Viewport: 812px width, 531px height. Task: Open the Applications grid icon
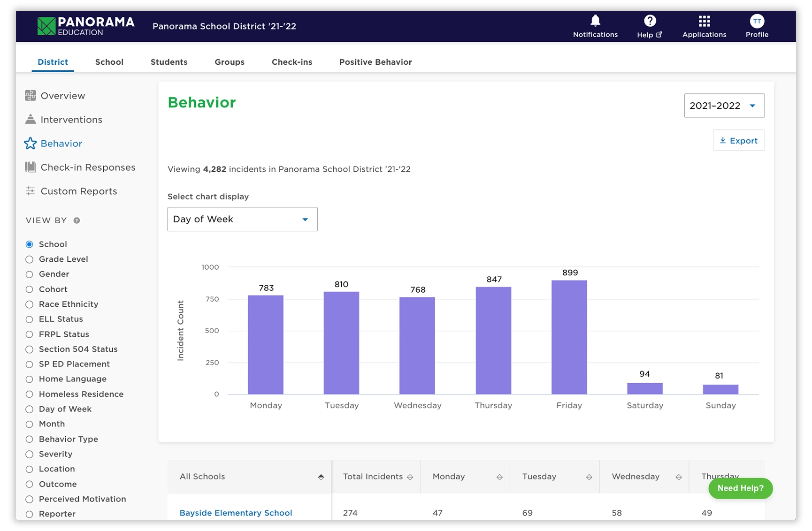pyautogui.click(x=703, y=21)
